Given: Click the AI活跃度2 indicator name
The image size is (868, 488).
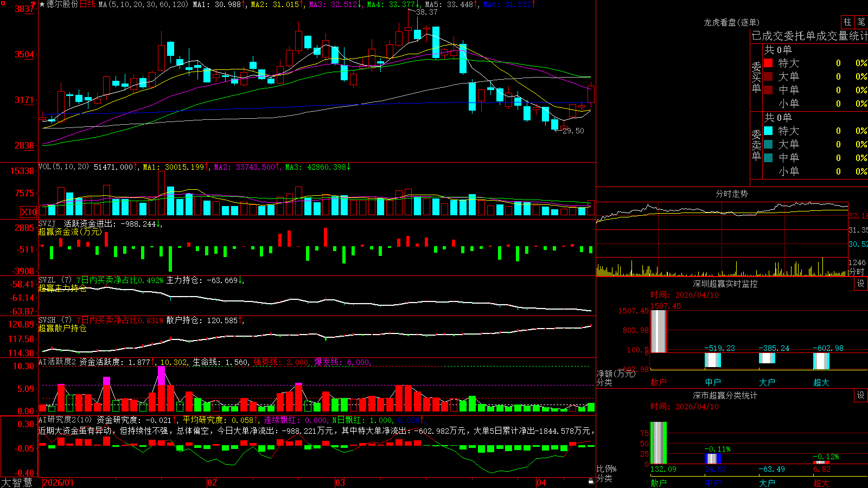Looking at the screenshot, I should tap(58, 362).
